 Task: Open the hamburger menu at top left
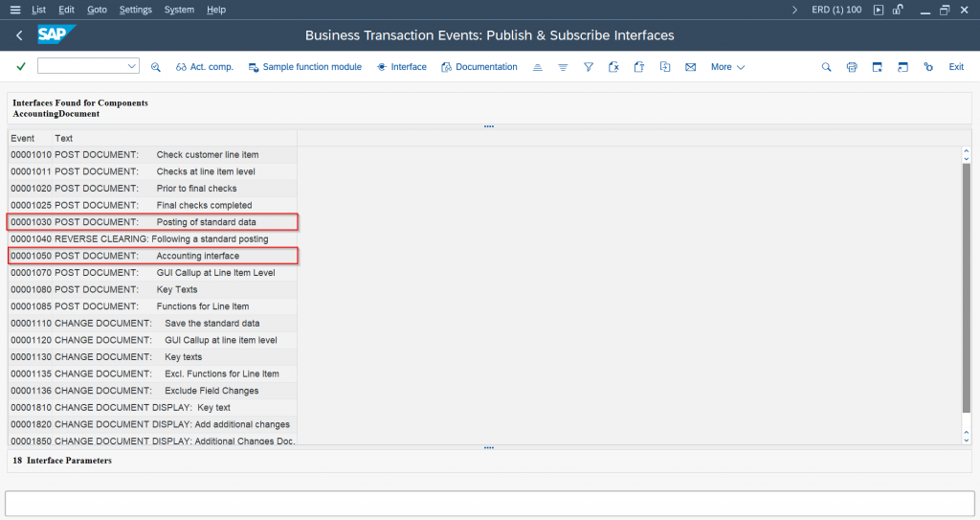click(14, 10)
